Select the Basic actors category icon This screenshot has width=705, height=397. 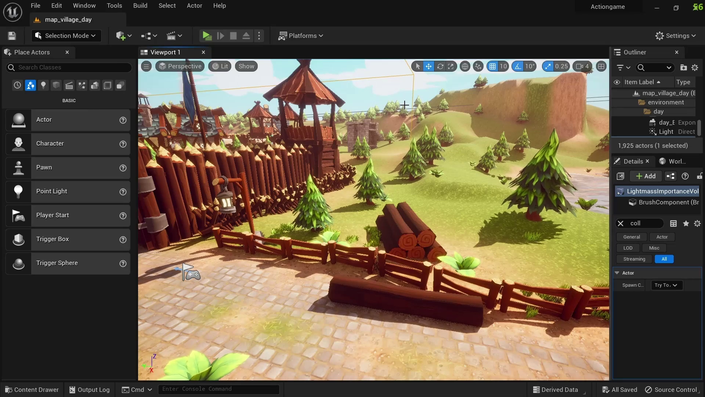(30, 85)
